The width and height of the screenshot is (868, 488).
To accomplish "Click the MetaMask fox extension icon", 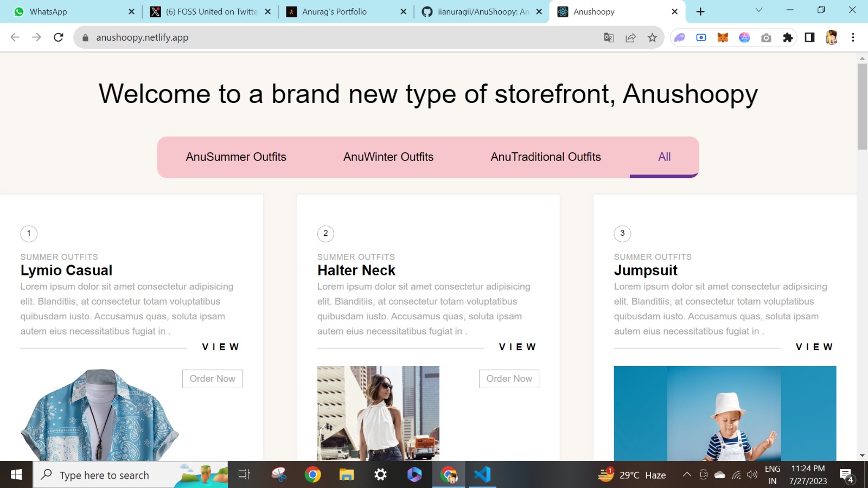I will [x=723, y=37].
